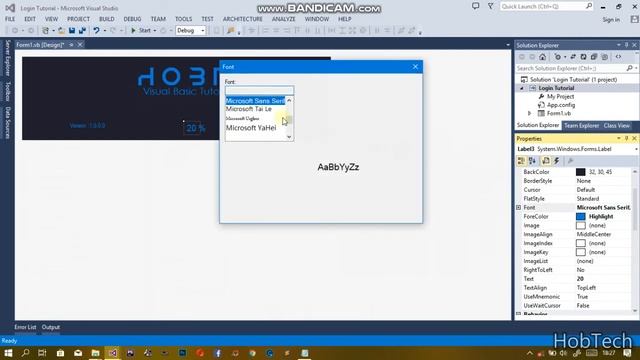This screenshot has height=360, width=640.
Task: Expand the Font property row
Action: click(x=518, y=208)
